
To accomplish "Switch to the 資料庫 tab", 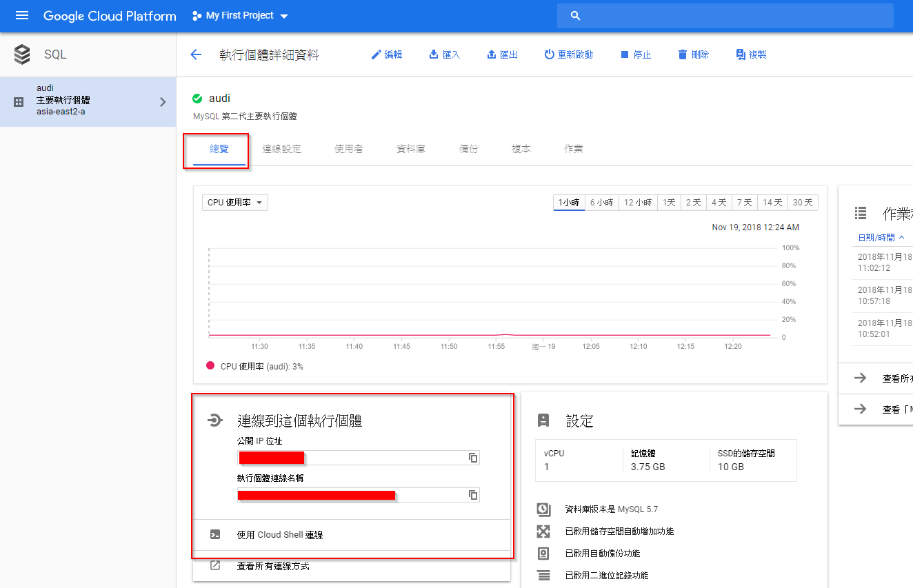I will point(411,148).
